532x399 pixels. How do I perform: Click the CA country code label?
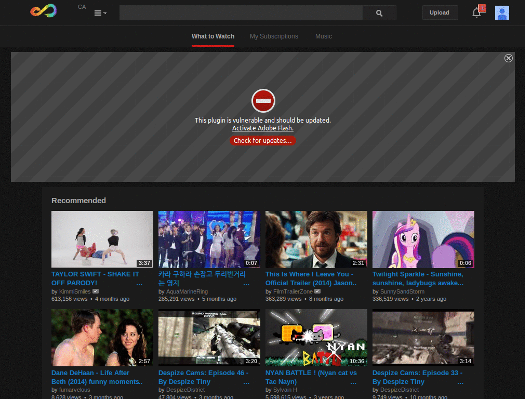click(82, 7)
